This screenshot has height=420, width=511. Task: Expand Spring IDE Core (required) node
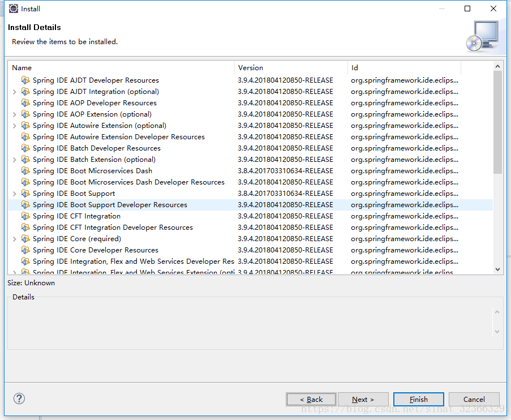click(x=14, y=239)
